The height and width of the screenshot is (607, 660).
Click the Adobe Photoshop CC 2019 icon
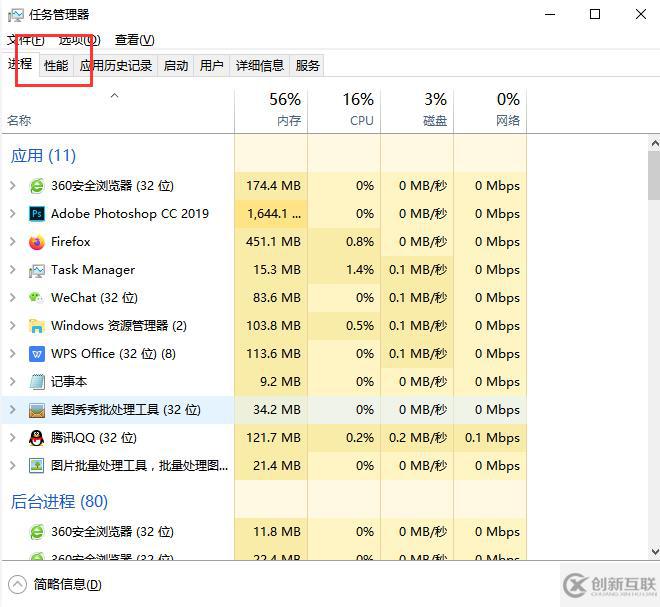(37, 214)
